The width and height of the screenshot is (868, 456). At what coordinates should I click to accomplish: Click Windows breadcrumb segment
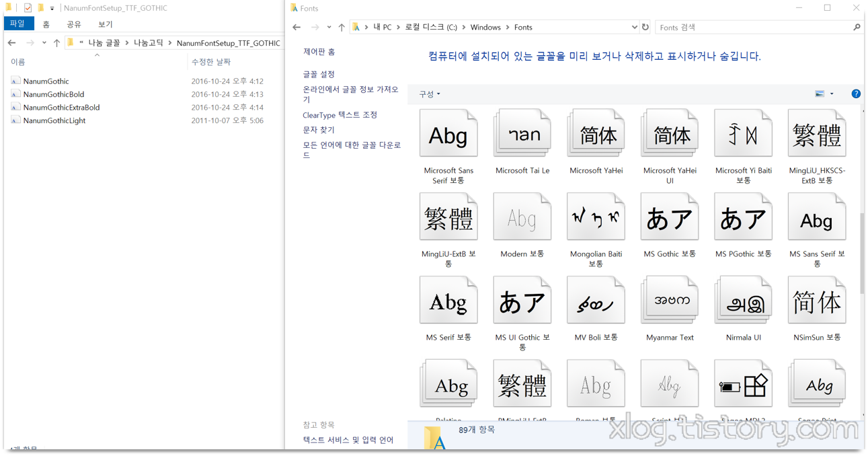[485, 28]
